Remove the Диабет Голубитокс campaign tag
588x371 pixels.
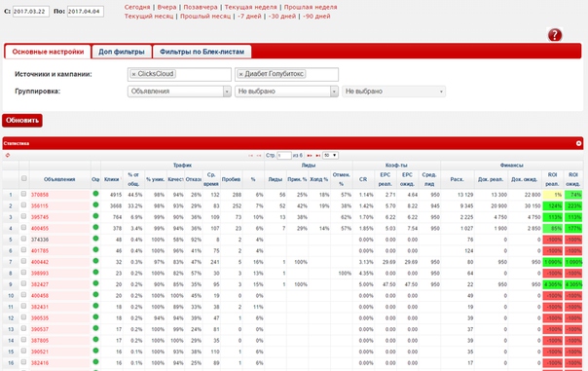tap(240, 74)
